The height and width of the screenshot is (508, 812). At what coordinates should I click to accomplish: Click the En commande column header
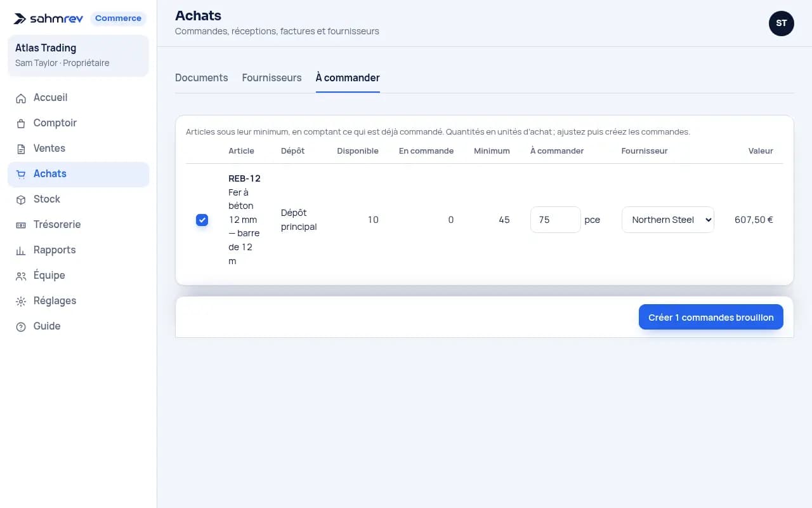click(x=426, y=151)
